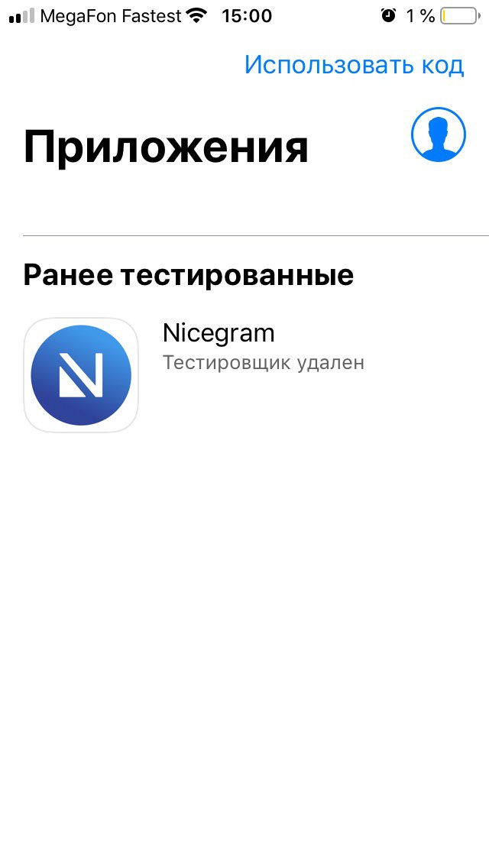Tap the 1 % battery percentage
Screen dimensions: 489x868
(x=420, y=16)
